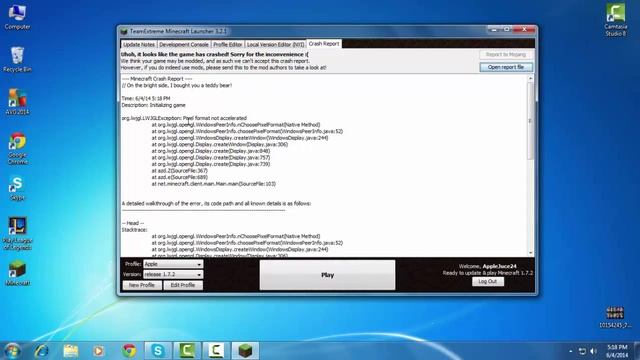Click '---- Minecraft Crash Report ----' header text
The width and height of the screenshot is (640, 360).
(157, 79)
